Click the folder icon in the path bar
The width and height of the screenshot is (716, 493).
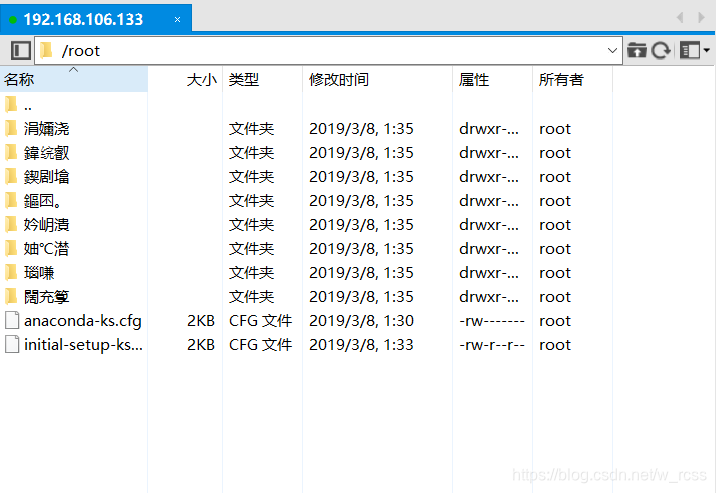46,50
